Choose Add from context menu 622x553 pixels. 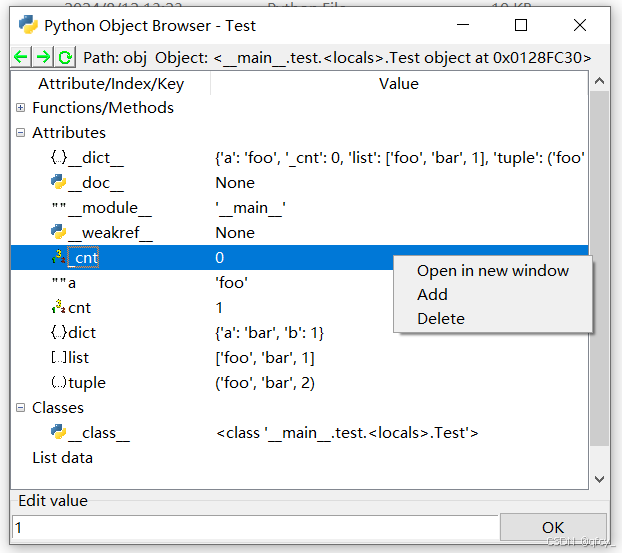tap(493, 295)
